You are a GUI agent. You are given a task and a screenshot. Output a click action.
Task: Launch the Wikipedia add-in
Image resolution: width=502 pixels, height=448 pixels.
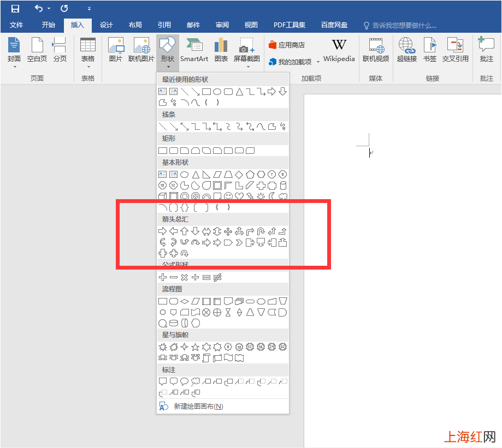339,50
